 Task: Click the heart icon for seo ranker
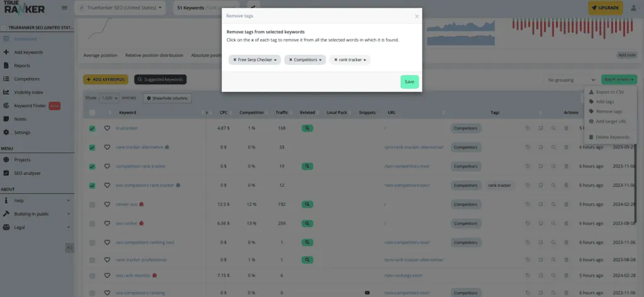click(107, 223)
